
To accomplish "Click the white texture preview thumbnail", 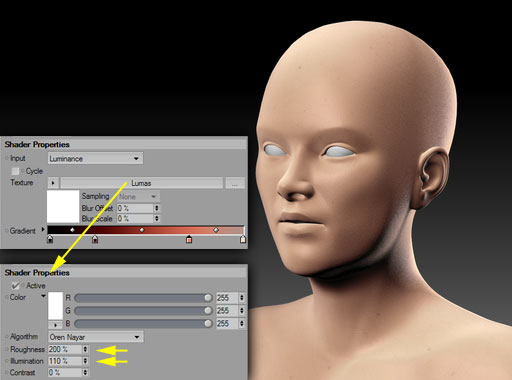I will click(63, 206).
